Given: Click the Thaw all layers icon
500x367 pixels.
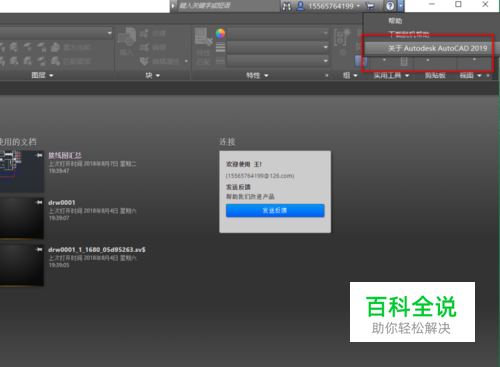Looking at the screenshot, I should [27, 61].
